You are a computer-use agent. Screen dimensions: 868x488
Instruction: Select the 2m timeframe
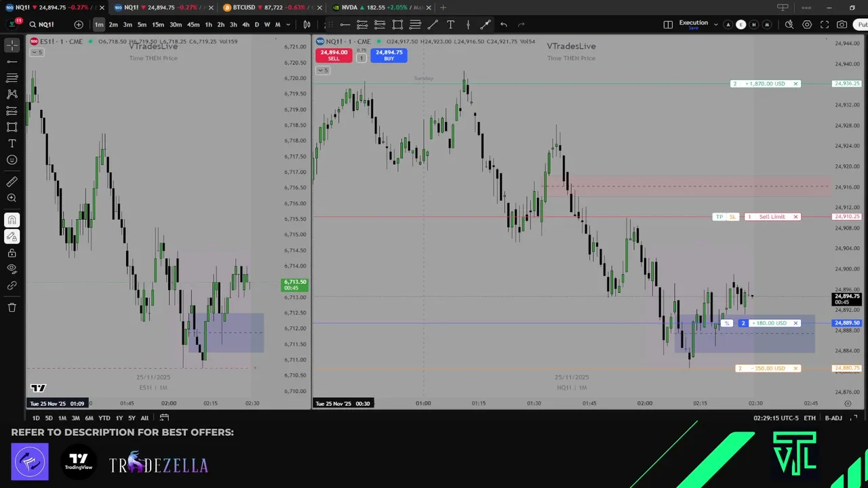[113, 24]
